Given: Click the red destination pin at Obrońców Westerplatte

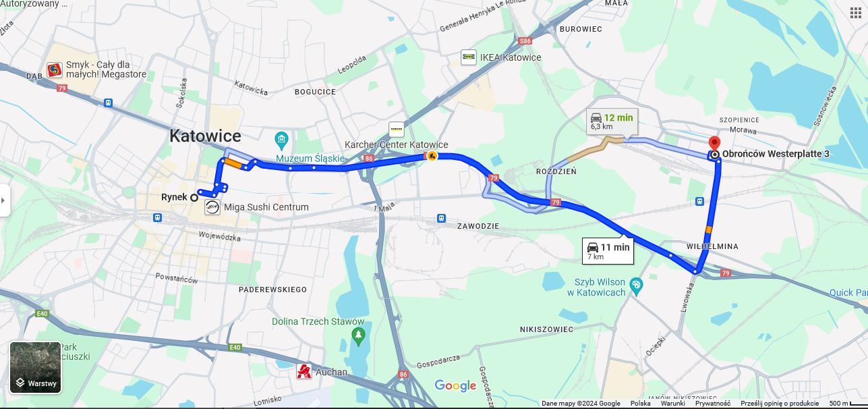Looking at the screenshot, I should pyautogui.click(x=714, y=144).
